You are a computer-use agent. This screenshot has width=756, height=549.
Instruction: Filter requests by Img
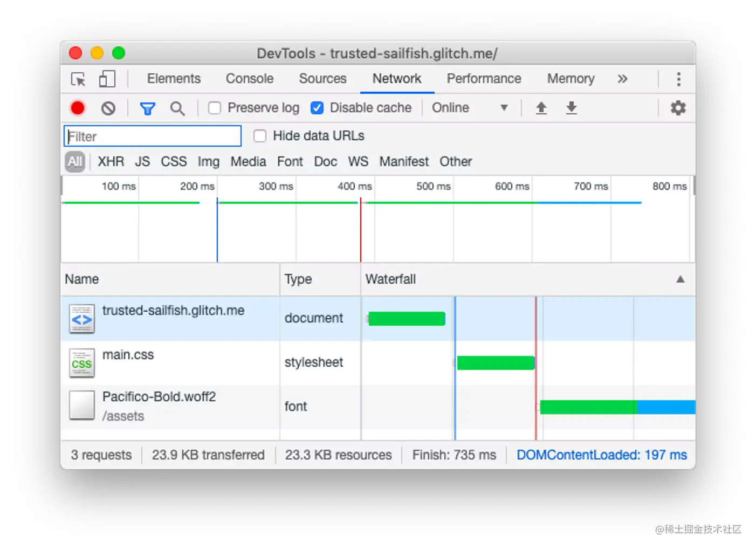208,162
